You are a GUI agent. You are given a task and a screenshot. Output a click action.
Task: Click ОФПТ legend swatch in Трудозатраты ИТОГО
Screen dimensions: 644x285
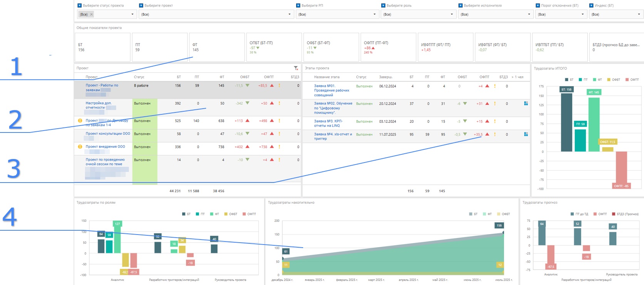click(x=627, y=80)
